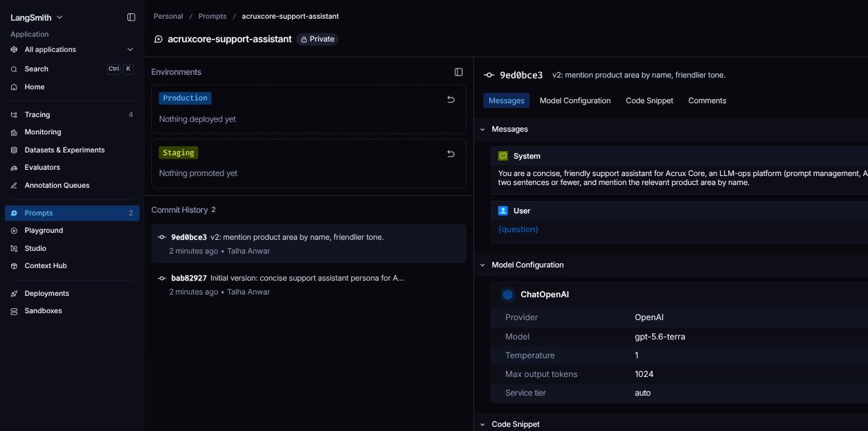Click the Sandboxes icon in sidebar

(x=14, y=311)
